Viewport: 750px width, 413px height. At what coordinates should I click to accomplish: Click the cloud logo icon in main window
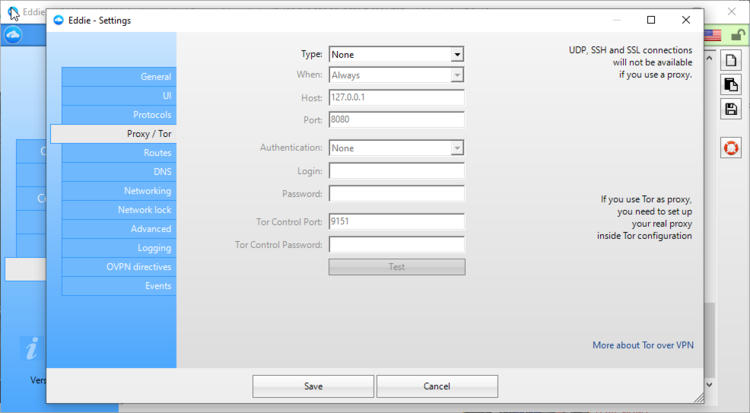(x=13, y=35)
